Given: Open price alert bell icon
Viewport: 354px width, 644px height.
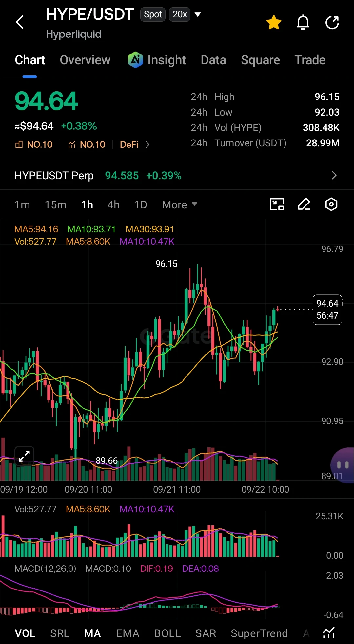Looking at the screenshot, I should click(x=303, y=22).
